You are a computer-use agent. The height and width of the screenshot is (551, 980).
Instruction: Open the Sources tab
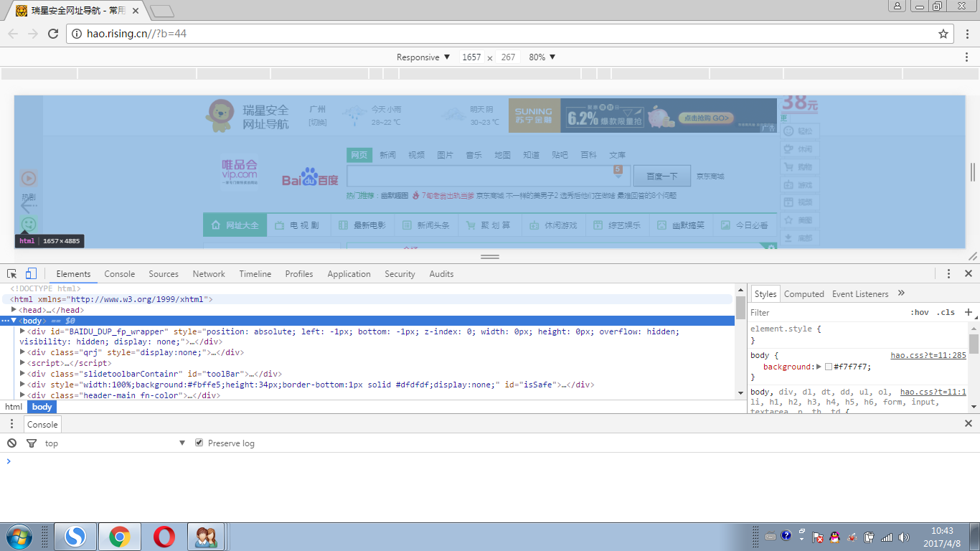coord(164,274)
